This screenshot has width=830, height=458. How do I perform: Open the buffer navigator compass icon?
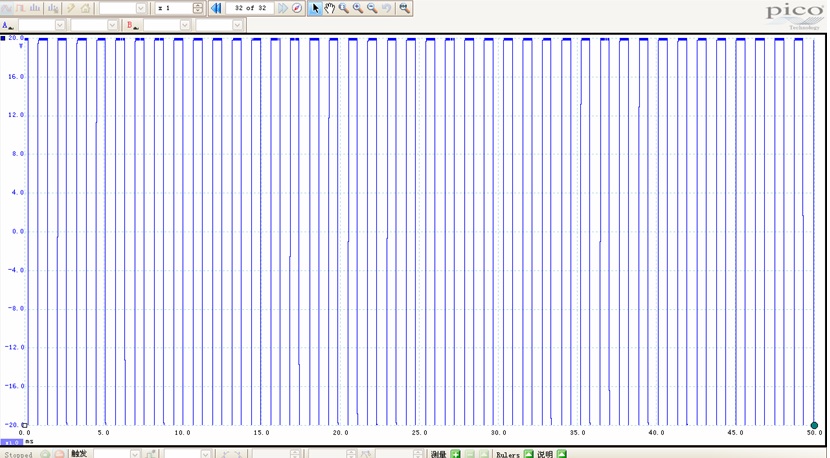pyautogui.click(x=297, y=8)
